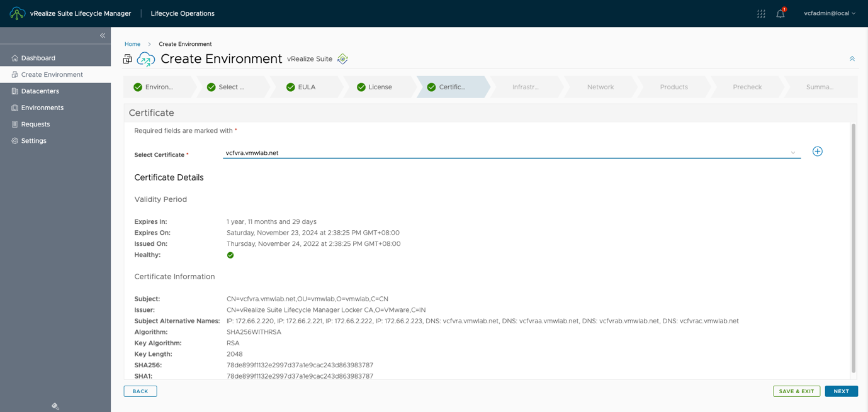This screenshot has height=412, width=868.
Task: Click the vRealize Suite Lifecycle Manager logo
Action: (x=17, y=13)
